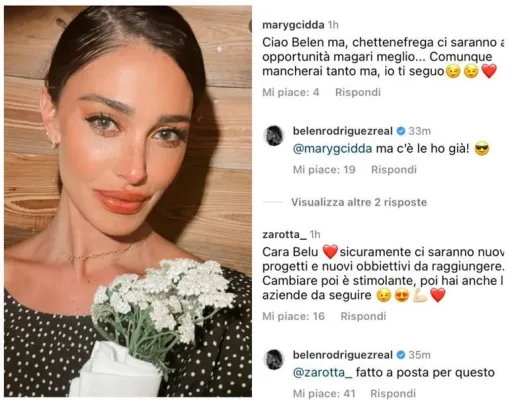Click flexed bicep emoji in zarotta_ comment
Screen dimensions: 508x400
tap(420, 295)
